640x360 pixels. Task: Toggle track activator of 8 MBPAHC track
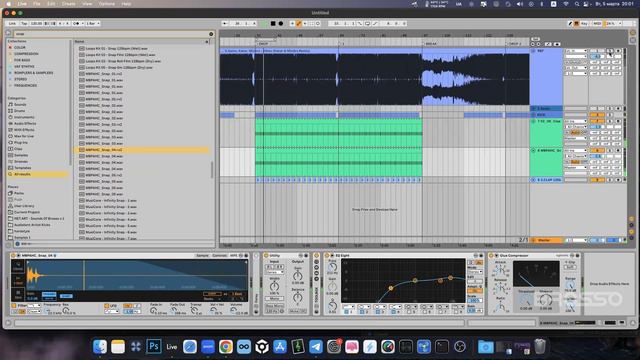[596, 151]
